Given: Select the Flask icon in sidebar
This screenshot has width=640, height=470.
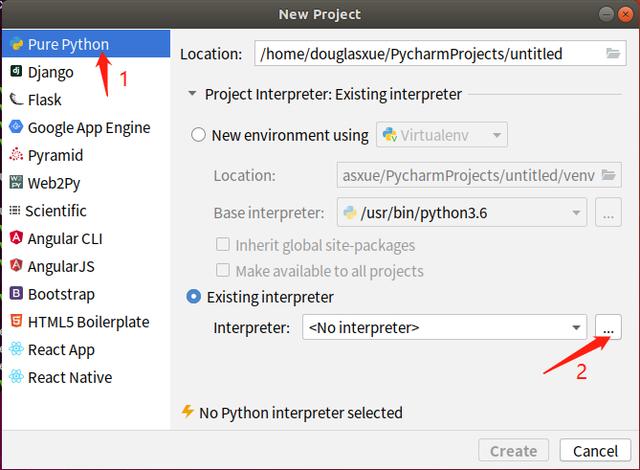Looking at the screenshot, I should coord(16,99).
